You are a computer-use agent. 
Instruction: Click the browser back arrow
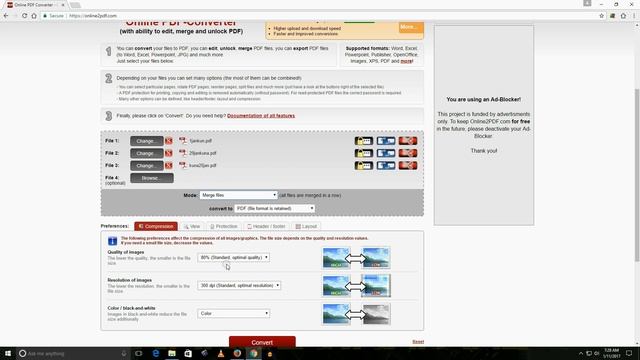coord(6,16)
